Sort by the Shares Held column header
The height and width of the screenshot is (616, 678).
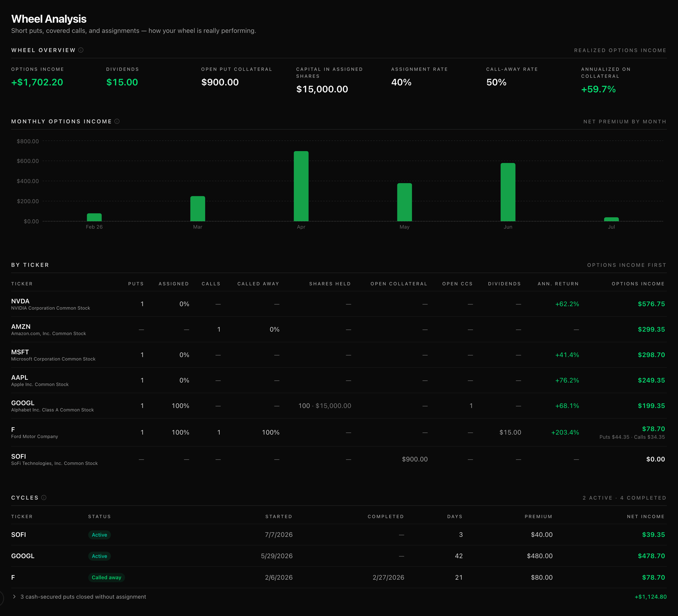pyautogui.click(x=330, y=284)
